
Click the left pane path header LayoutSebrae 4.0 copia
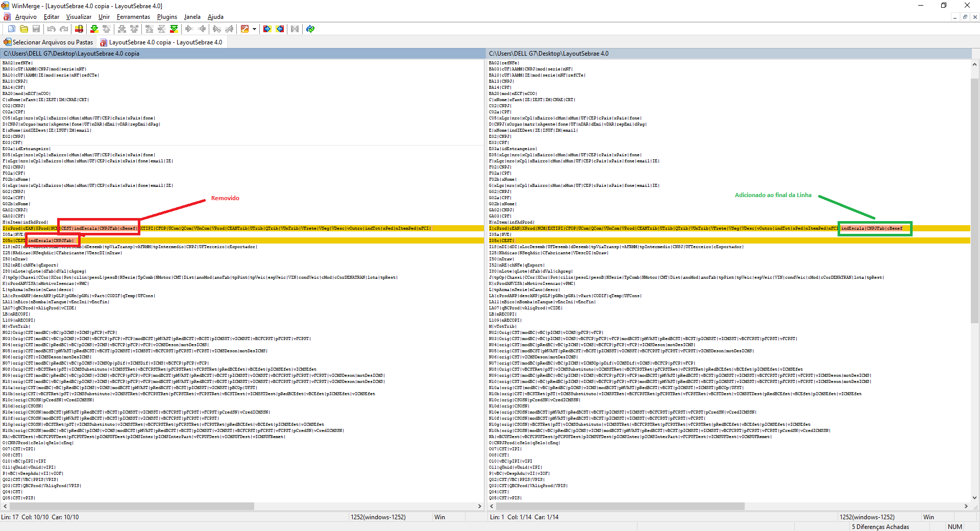(x=242, y=53)
